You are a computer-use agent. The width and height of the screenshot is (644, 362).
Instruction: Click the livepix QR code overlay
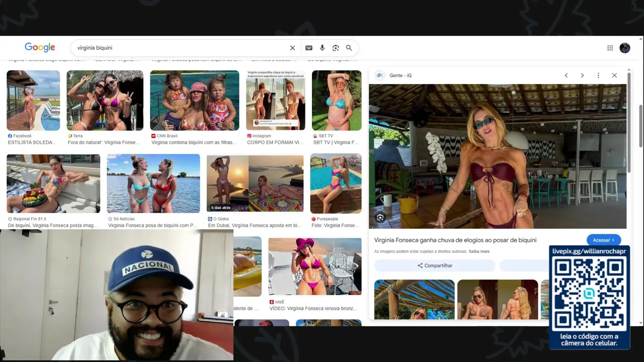[589, 297]
